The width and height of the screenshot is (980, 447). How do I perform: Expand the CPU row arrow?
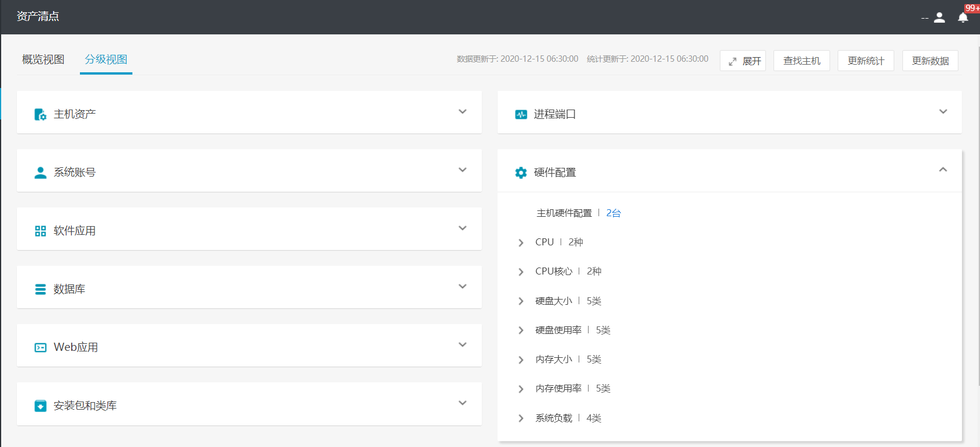521,242
